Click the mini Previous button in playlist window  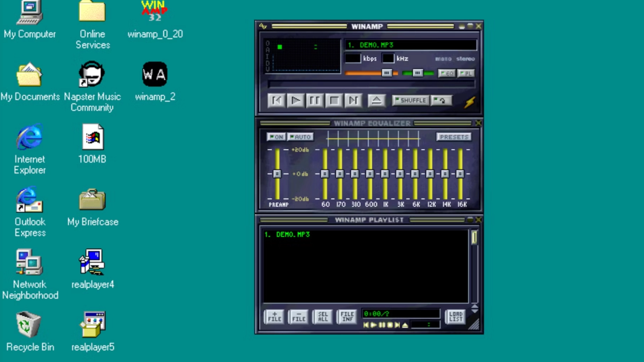coord(366,325)
